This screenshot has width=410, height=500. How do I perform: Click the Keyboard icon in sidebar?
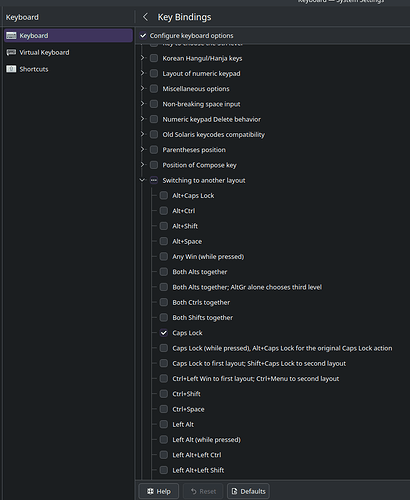[x=11, y=36]
